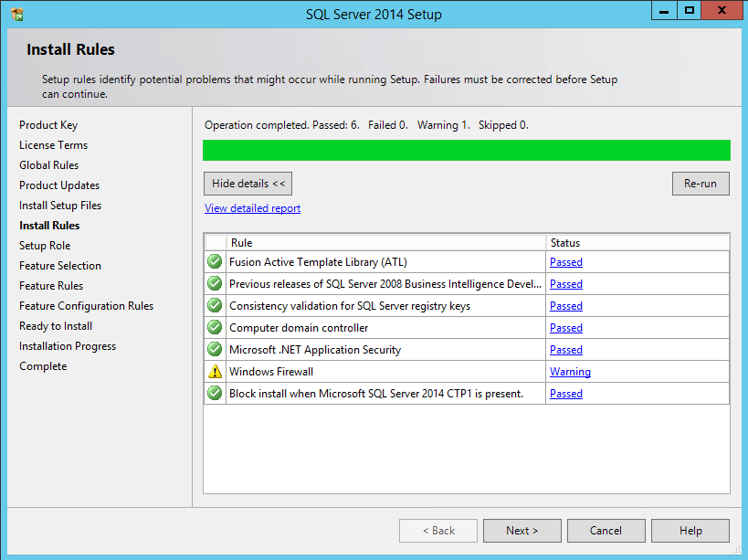748x560 pixels.
Task: Collapse rule list with Hide details button
Action: (248, 184)
